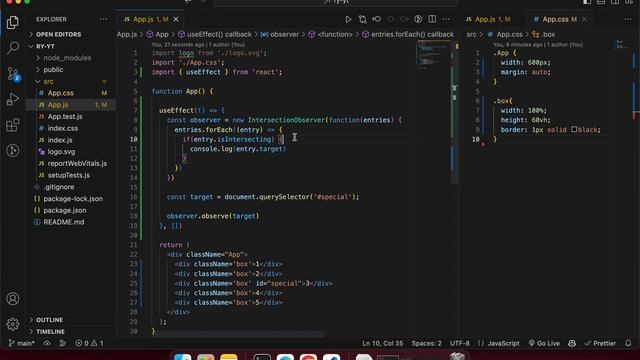Open logo.svg in the file tree
The image size is (640, 360).
point(61,151)
